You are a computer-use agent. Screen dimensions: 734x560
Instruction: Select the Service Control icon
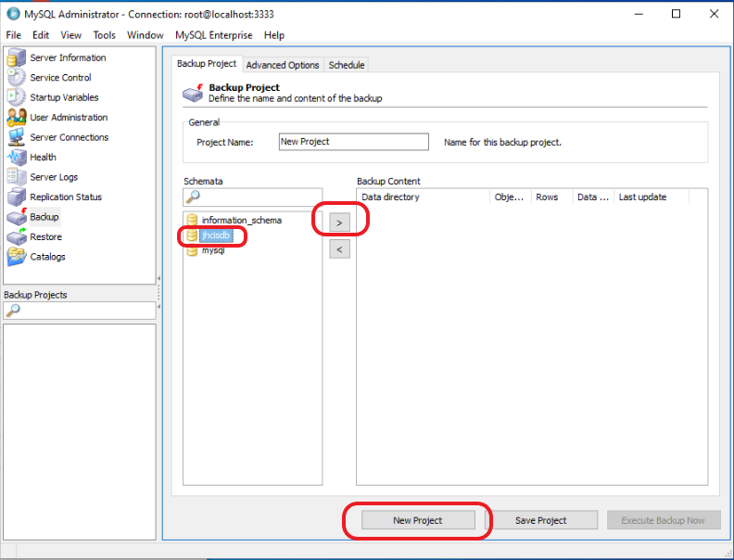[x=17, y=78]
